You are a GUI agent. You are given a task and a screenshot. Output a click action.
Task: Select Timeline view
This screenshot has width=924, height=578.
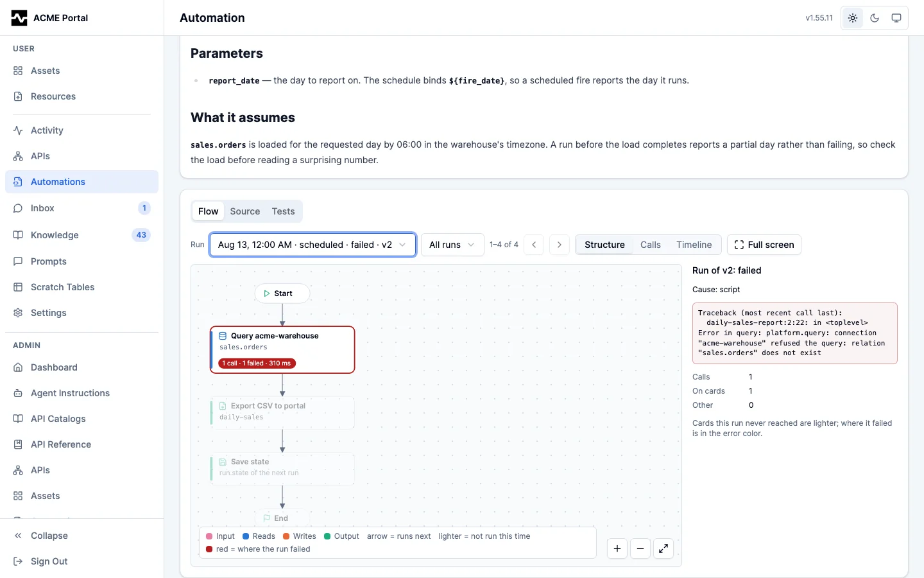point(694,245)
